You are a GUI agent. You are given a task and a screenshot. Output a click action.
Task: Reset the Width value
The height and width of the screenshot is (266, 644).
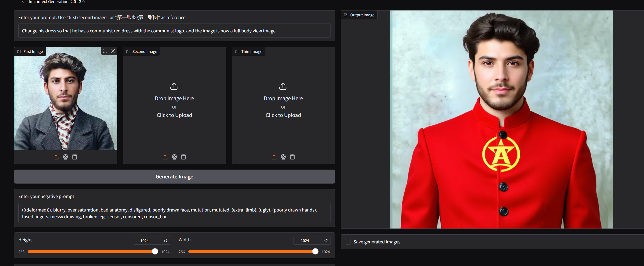(326, 240)
